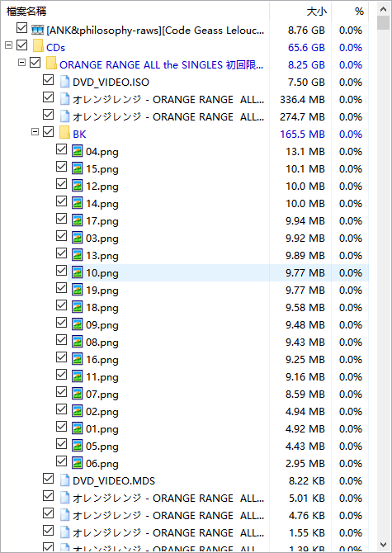
Task: Click the ORANGE RANGE ALL the SINGLES folder icon
Action: coord(51,64)
